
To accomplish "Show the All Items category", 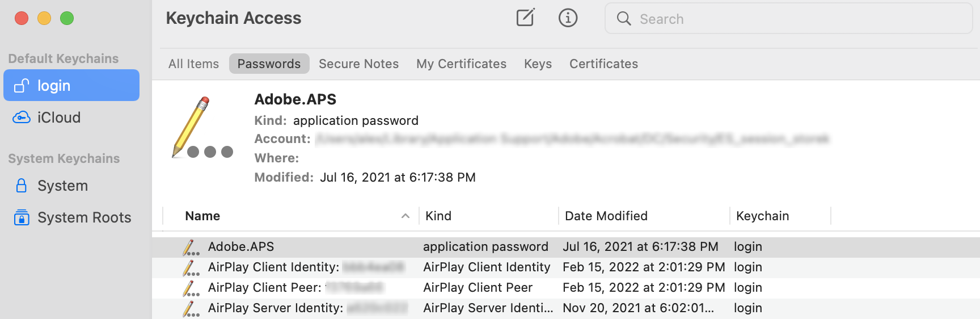I will pyautogui.click(x=193, y=64).
